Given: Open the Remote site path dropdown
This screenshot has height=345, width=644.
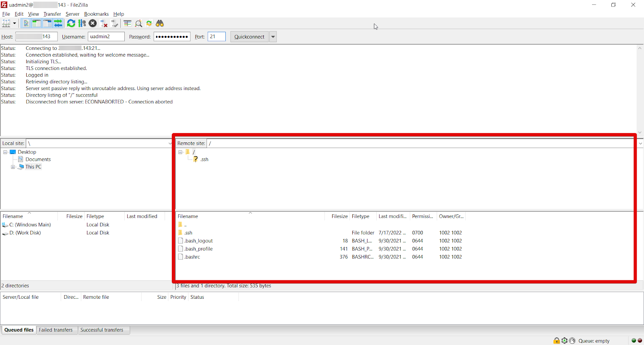Looking at the screenshot, I should click(x=640, y=144).
